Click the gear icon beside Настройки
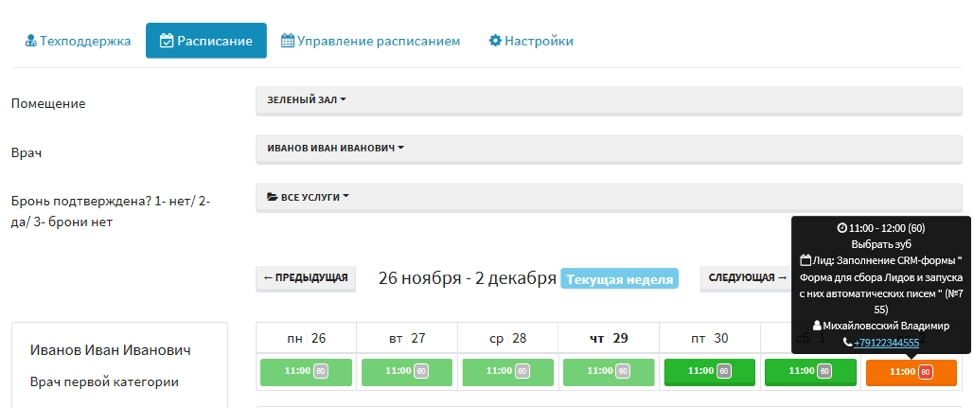This screenshot has width=974, height=408. (494, 41)
